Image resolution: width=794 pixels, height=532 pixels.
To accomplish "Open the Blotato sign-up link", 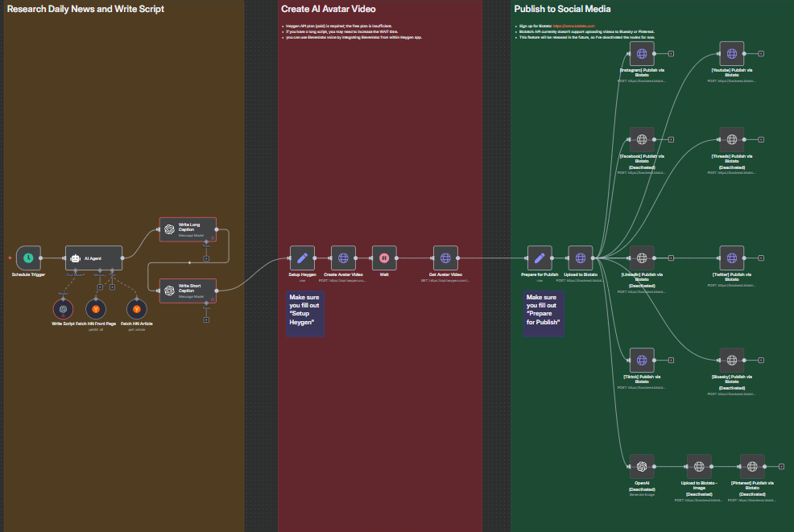I will click(573, 26).
